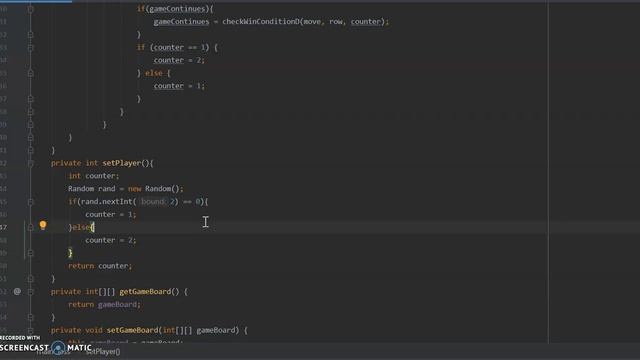Click 'return gameBoard;' statement
Image resolution: width=640 pixels, height=360 pixels.
point(104,304)
